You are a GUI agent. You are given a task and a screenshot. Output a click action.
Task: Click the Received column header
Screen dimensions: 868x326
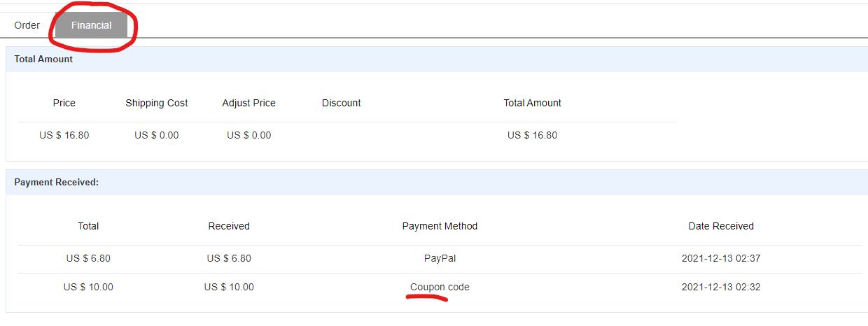229,226
